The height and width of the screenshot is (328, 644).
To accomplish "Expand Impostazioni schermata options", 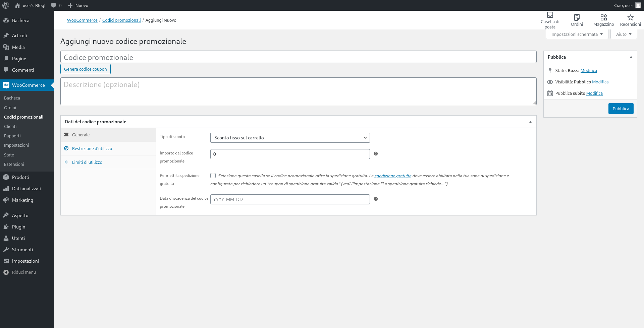I will click(577, 34).
